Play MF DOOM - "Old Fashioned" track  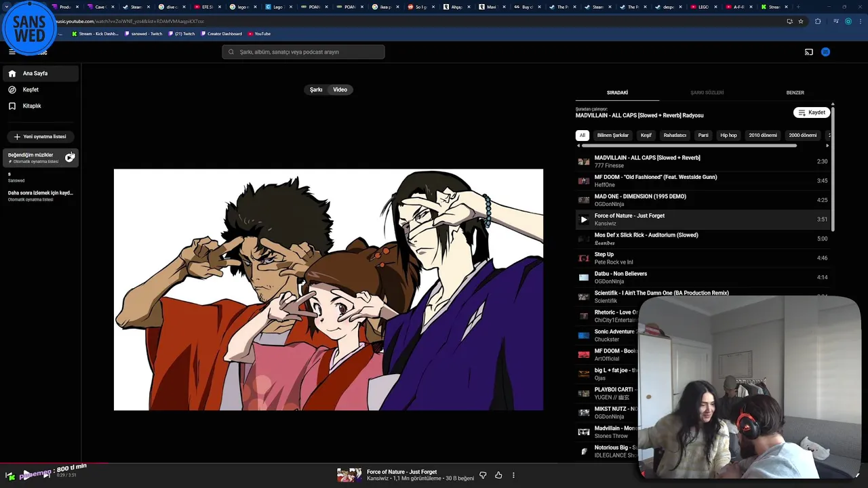(x=703, y=181)
